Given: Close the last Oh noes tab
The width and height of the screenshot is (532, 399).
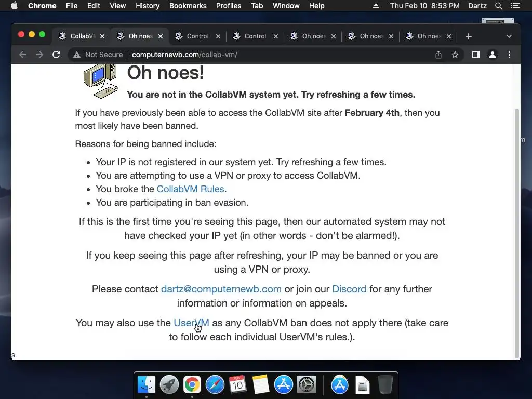Looking at the screenshot, I should coord(449,36).
